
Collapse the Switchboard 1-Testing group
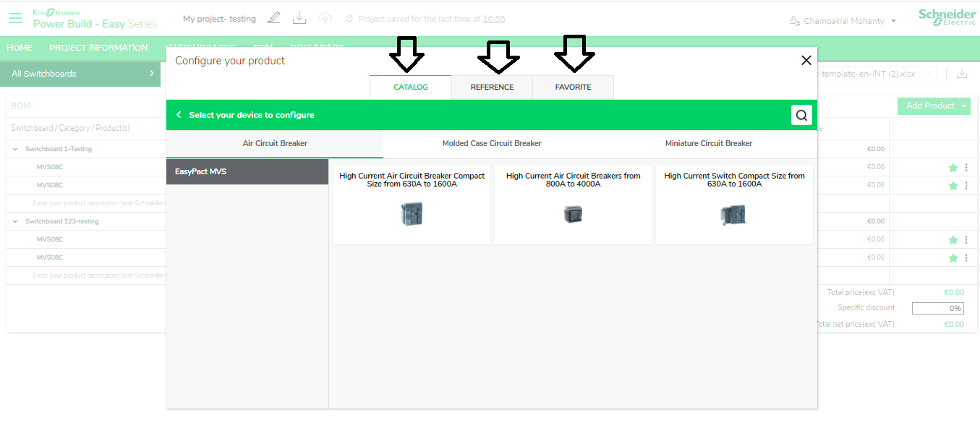pos(15,149)
